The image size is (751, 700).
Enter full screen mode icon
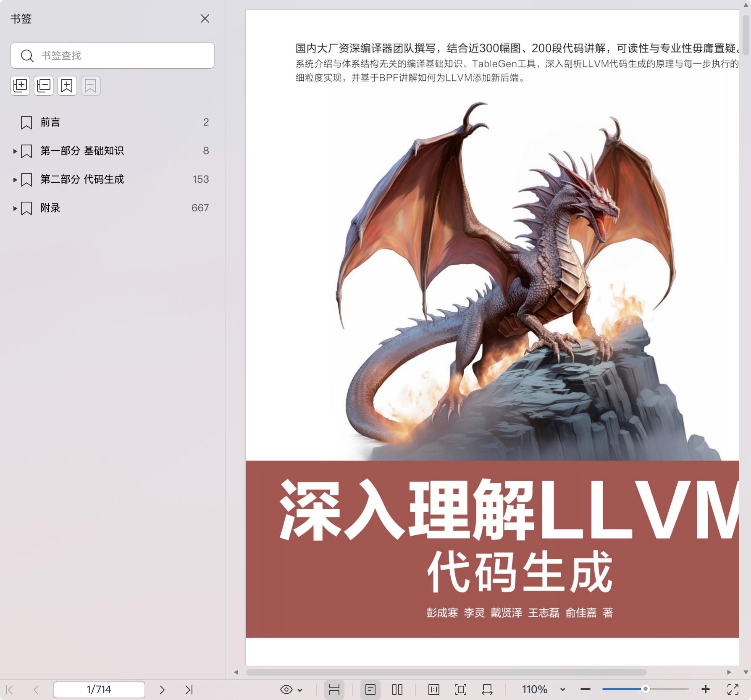[733, 689]
